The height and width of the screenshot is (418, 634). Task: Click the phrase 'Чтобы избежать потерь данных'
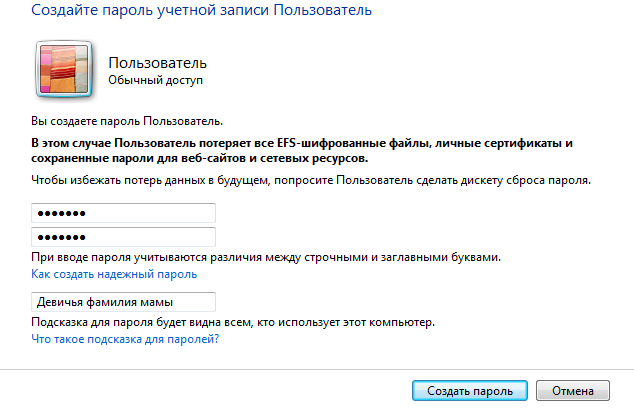[x=118, y=180]
